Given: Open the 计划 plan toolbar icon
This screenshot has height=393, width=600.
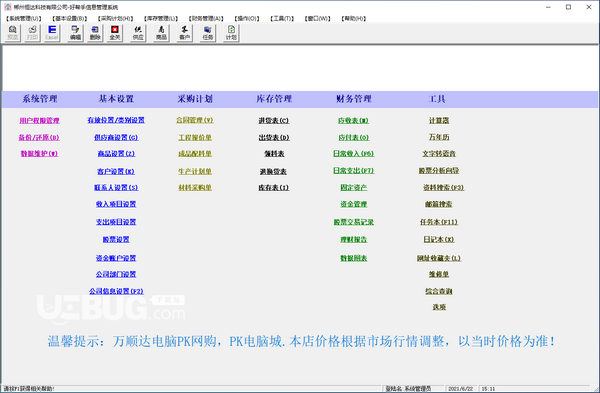Looking at the screenshot, I should (x=231, y=33).
